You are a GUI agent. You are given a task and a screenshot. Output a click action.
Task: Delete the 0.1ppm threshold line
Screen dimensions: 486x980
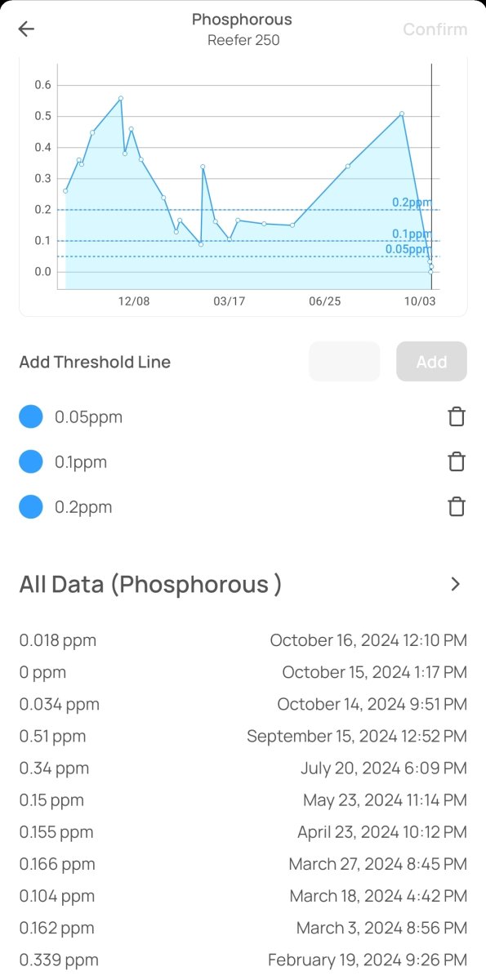click(x=457, y=462)
